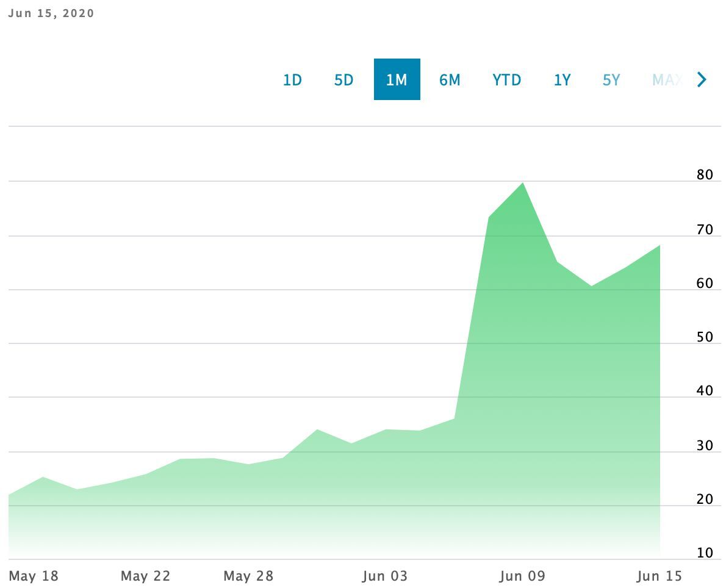Click the right chevron arrow beside MAX
Image resolution: width=726 pixels, height=588 pixels.
click(702, 80)
